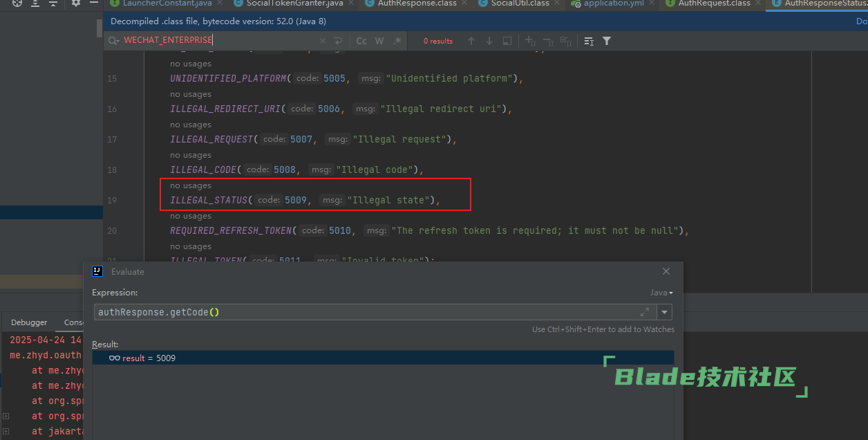Click line number 19 in the gutter

tap(112, 200)
